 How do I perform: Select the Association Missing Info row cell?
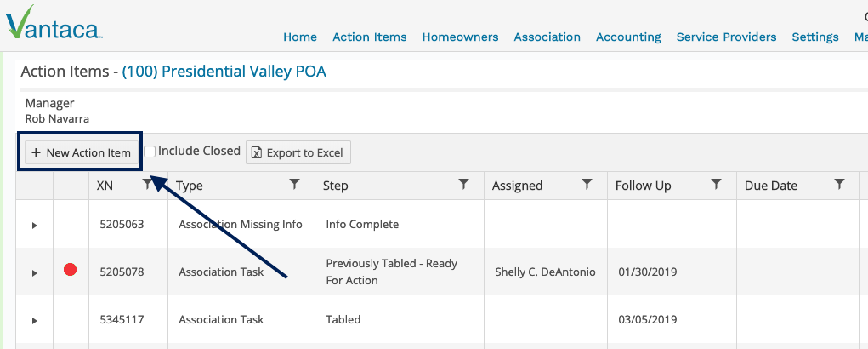241,225
